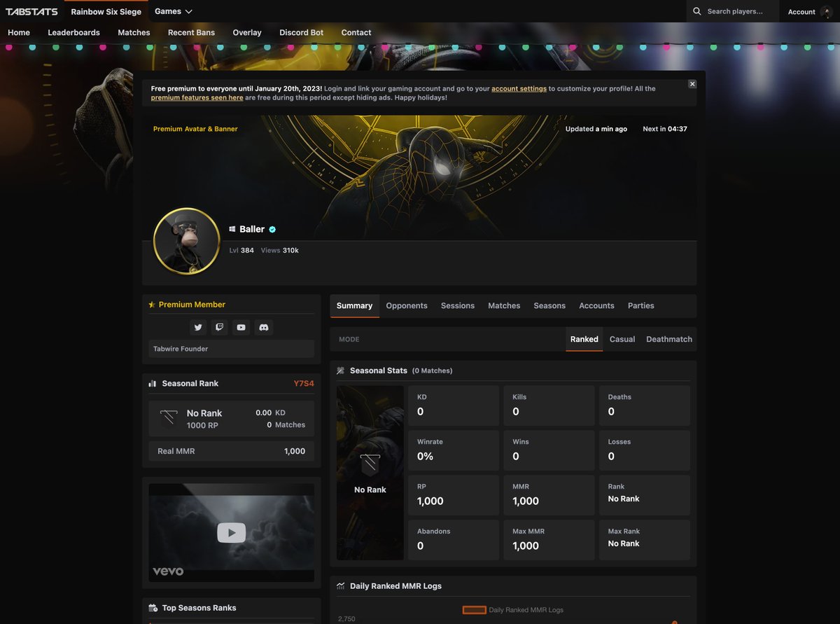840x624 pixels.
Task: Open Matches in the top navigation
Action: pyautogui.click(x=134, y=32)
